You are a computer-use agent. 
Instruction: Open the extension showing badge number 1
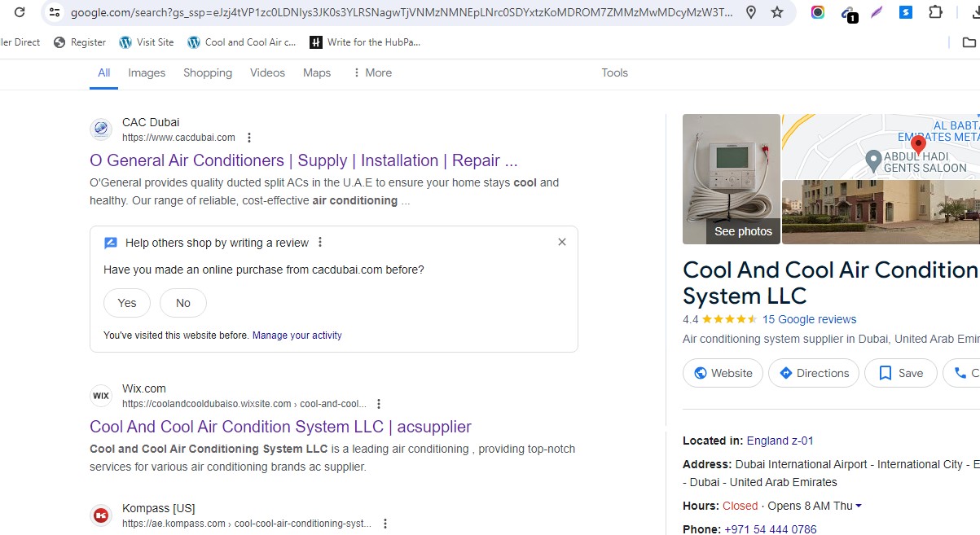coord(848,13)
